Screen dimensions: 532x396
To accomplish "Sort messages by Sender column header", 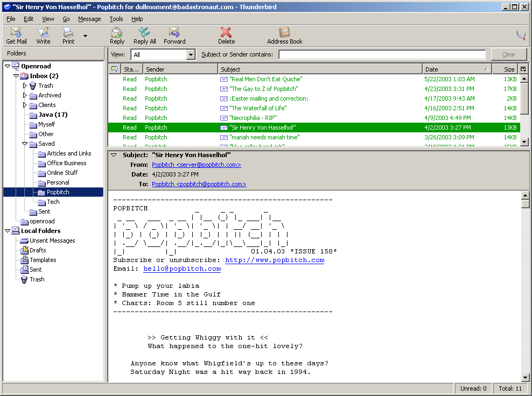I will pos(180,69).
